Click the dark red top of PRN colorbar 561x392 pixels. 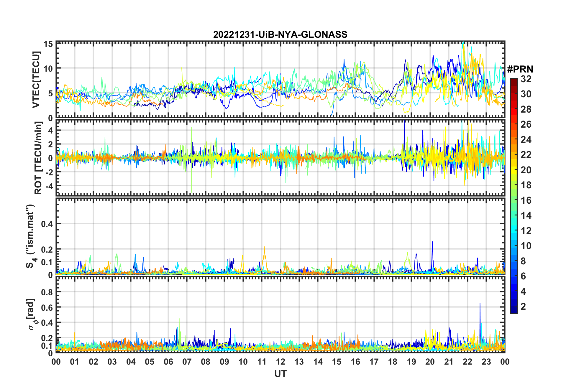click(514, 81)
